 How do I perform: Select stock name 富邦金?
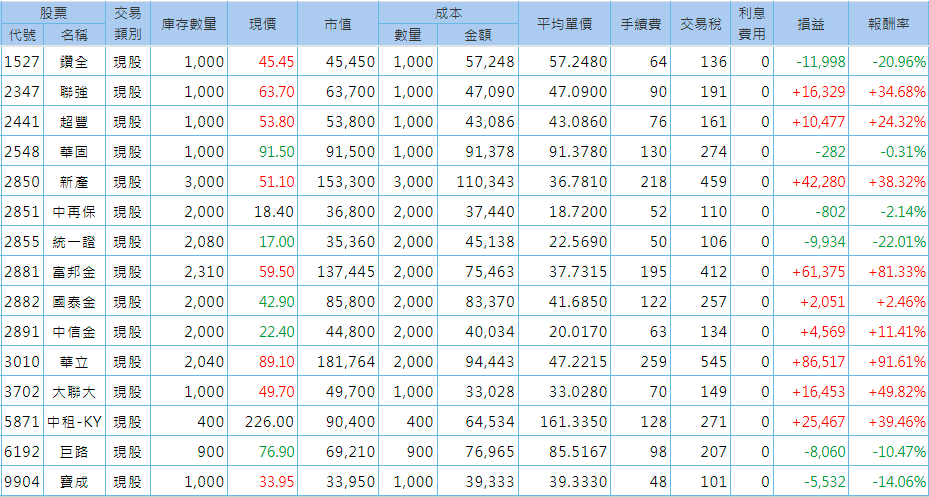74,272
